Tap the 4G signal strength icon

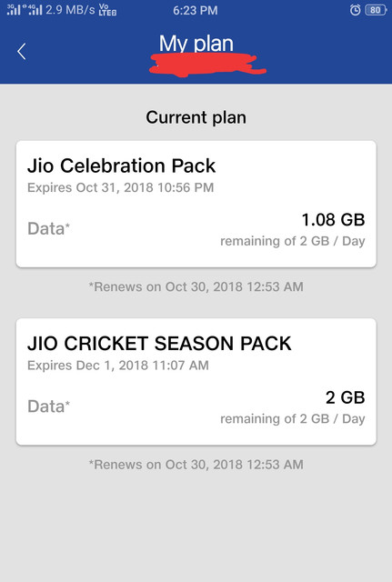pos(34,10)
